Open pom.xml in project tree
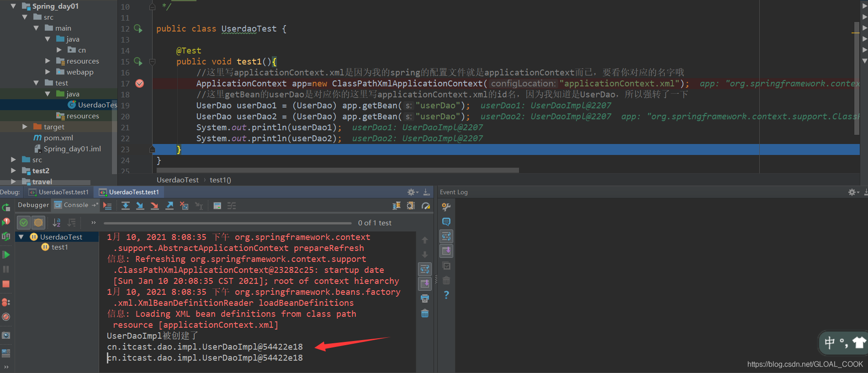 click(53, 138)
